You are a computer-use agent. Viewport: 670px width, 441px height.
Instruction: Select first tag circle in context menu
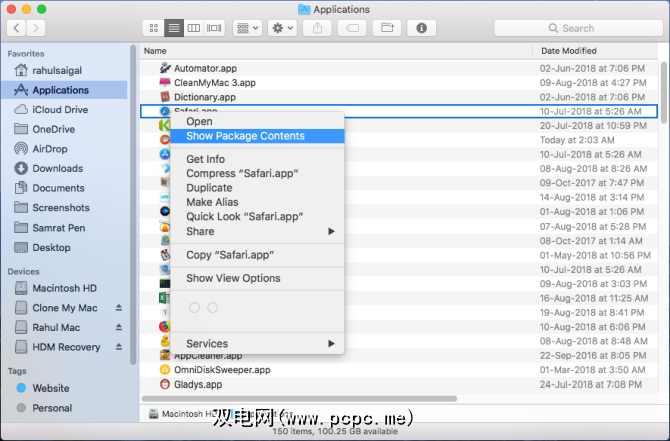(x=194, y=308)
